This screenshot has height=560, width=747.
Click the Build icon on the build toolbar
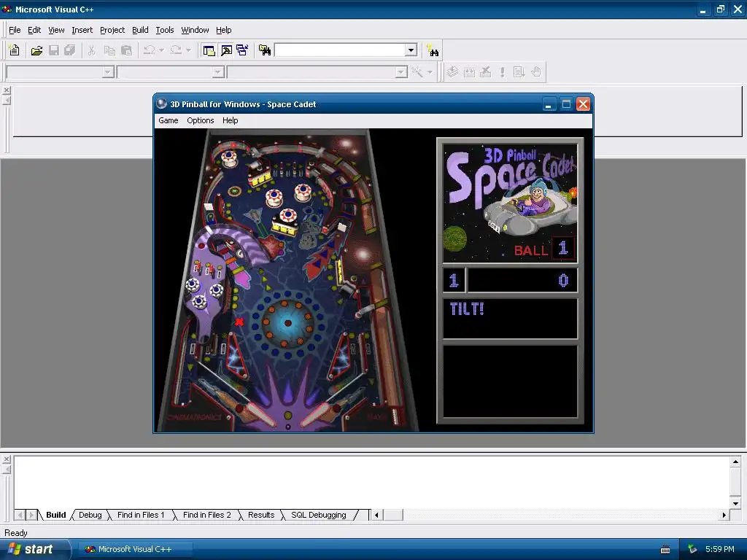point(469,72)
